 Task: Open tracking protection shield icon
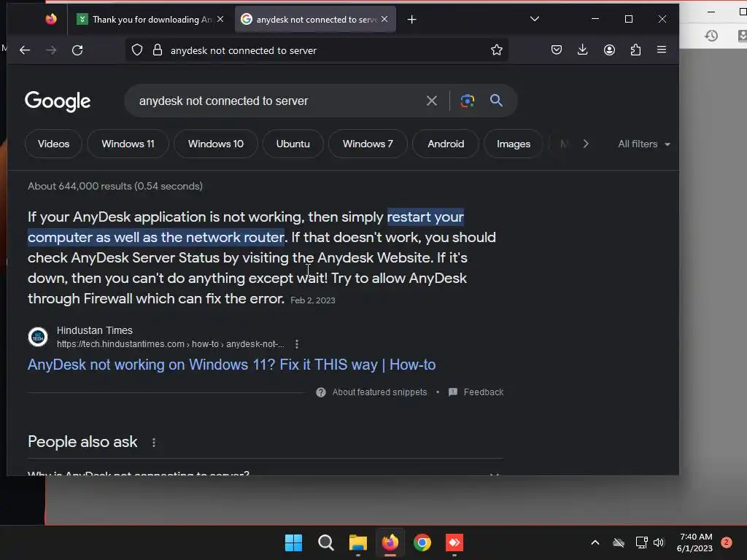[x=137, y=50]
